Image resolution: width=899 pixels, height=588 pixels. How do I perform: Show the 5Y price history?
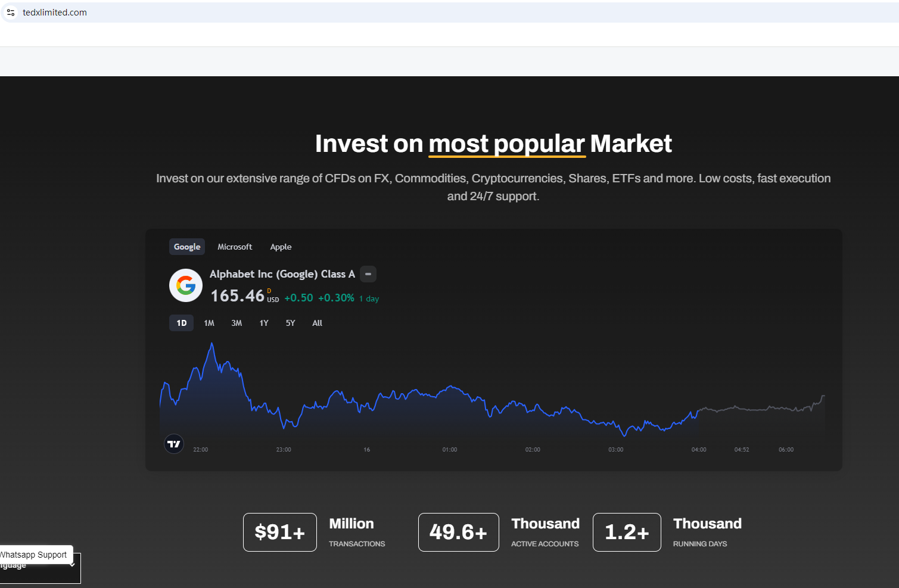(x=291, y=323)
